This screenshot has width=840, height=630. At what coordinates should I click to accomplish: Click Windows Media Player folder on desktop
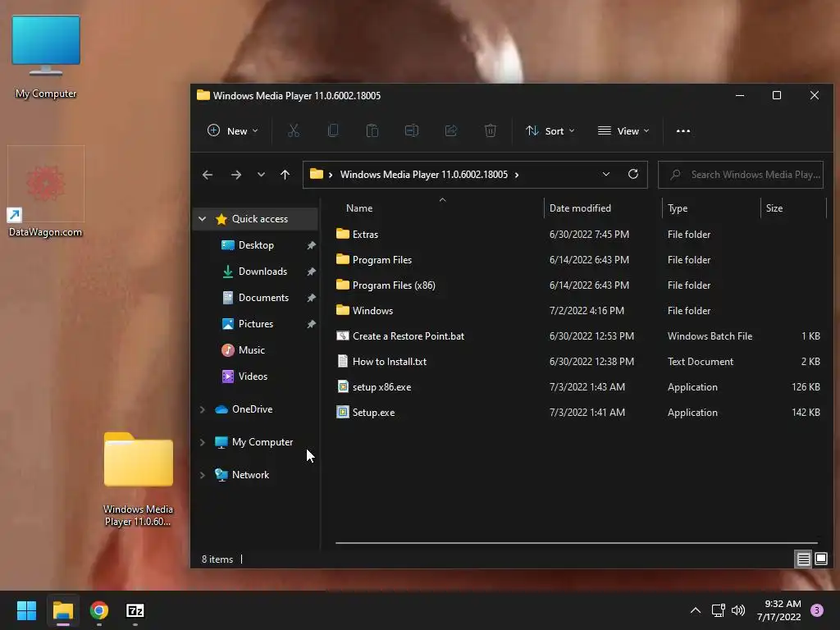138,479
